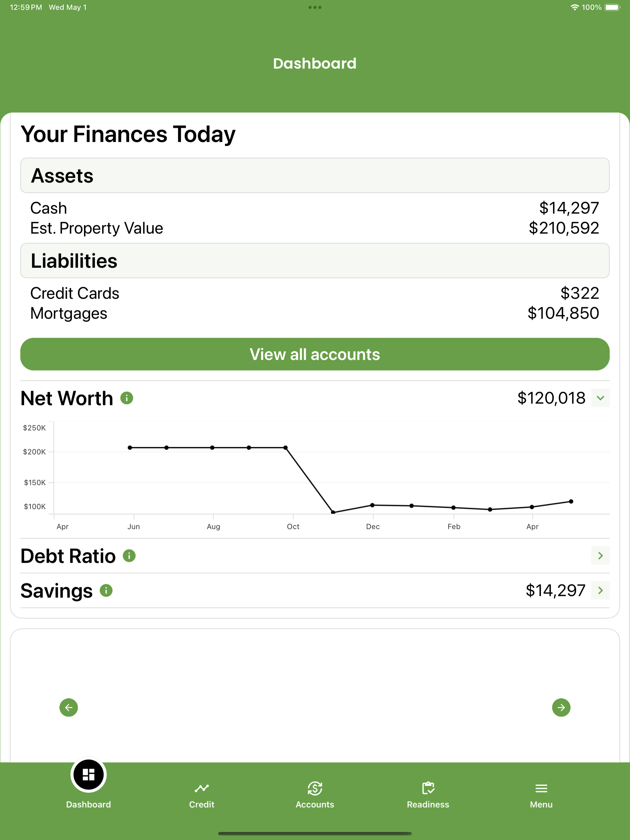The height and width of the screenshot is (840, 630).
Task: Expand the Savings section chevron
Action: (600, 591)
